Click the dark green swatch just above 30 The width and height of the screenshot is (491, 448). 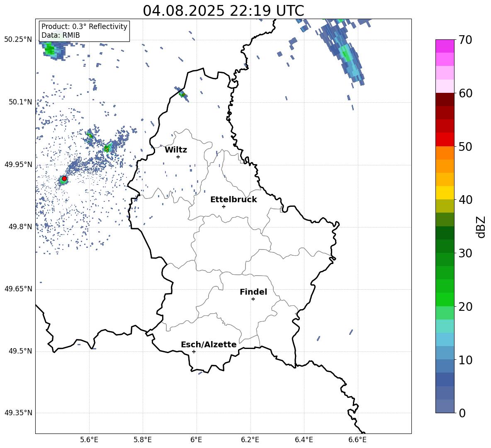point(445,246)
